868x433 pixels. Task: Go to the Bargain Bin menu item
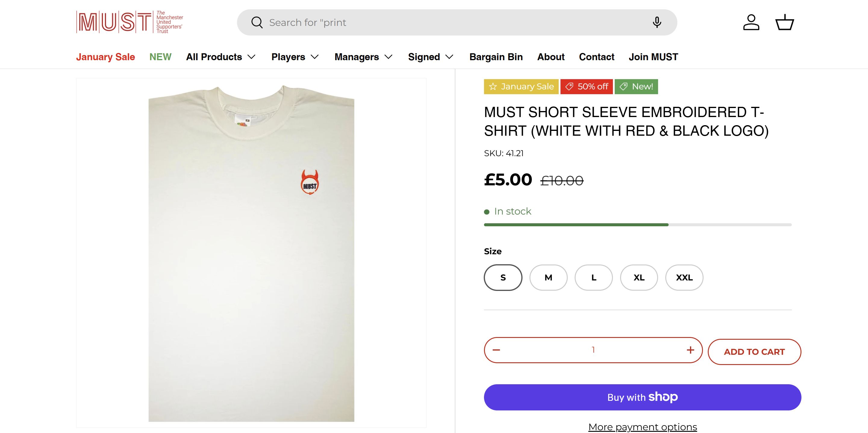[x=496, y=57]
